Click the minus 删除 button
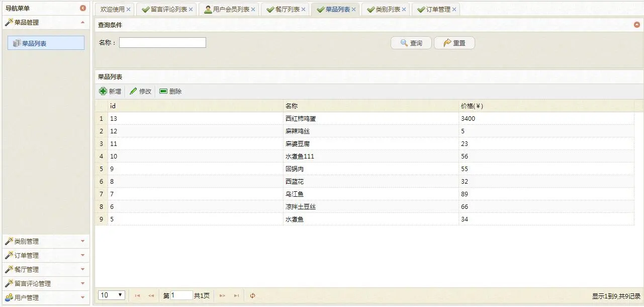644x307 pixels. tap(170, 91)
